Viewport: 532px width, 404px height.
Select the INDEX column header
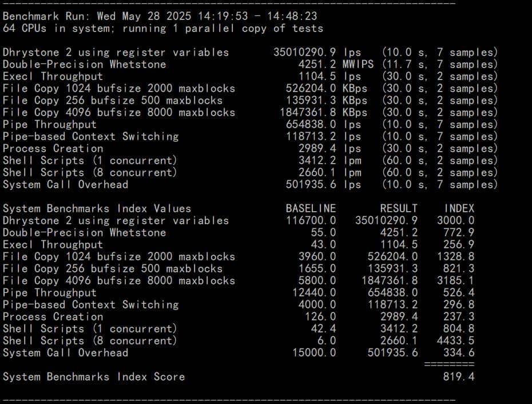(x=459, y=208)
